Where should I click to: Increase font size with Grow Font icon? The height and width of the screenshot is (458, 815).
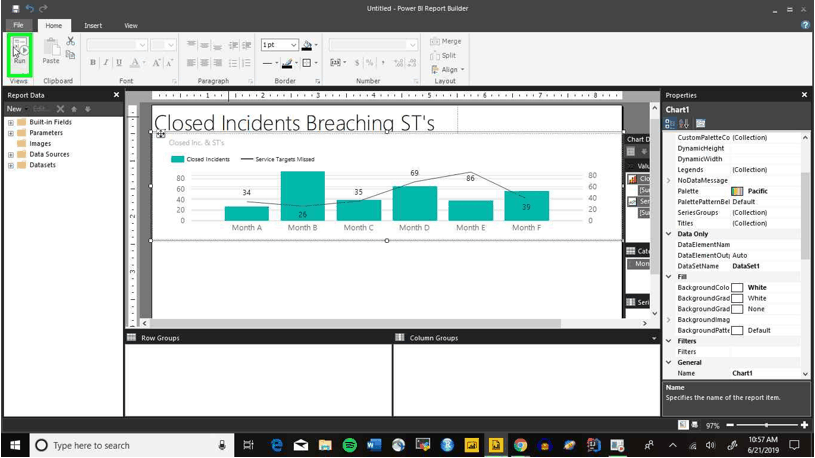(x=156, y=63)
